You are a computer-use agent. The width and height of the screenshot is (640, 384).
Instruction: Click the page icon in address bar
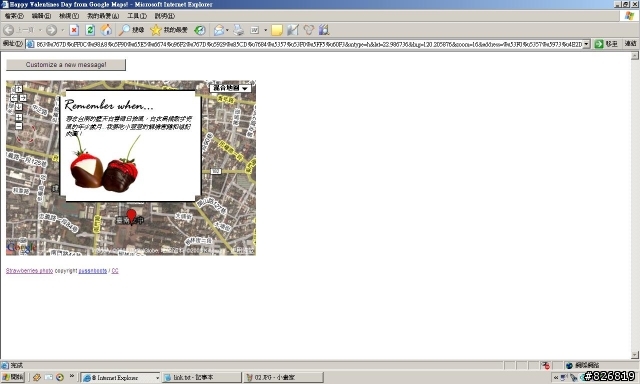tap(31, 44)
